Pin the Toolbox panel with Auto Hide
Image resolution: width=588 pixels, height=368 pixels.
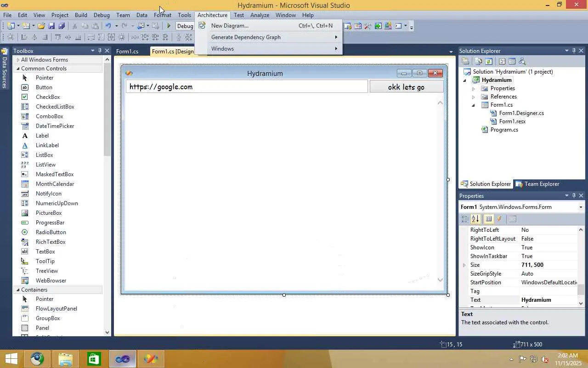click(x=100, y=51)
